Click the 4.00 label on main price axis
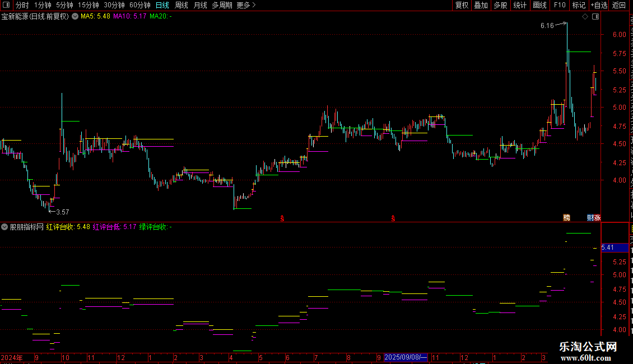 click(620, 180)
